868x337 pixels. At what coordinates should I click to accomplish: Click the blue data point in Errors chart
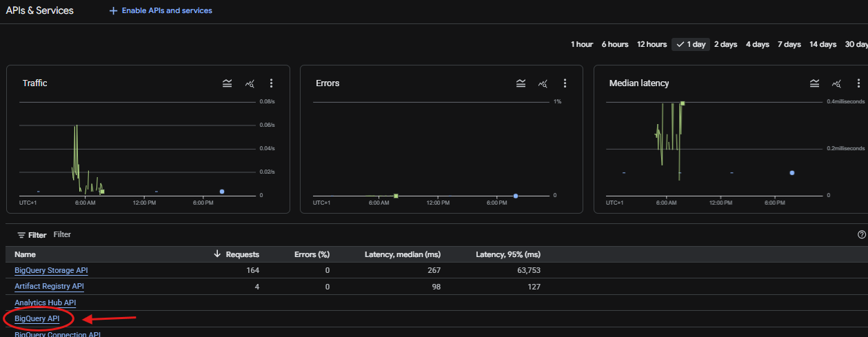516,196
